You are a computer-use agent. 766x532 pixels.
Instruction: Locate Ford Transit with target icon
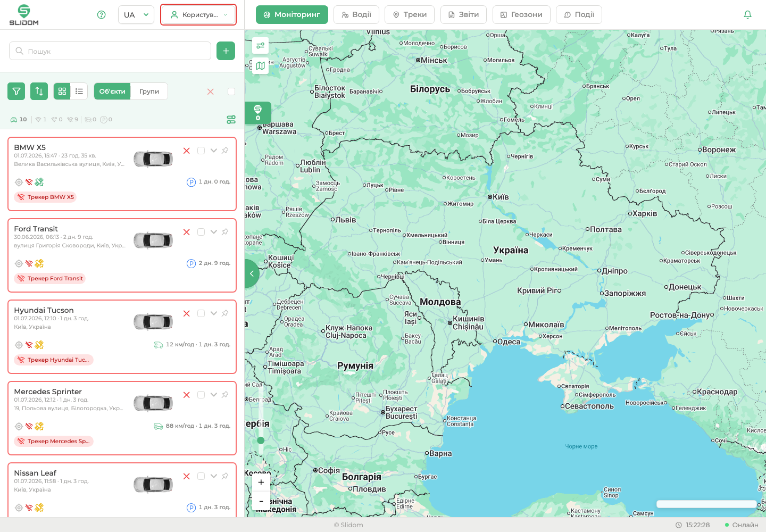(19, 263)
